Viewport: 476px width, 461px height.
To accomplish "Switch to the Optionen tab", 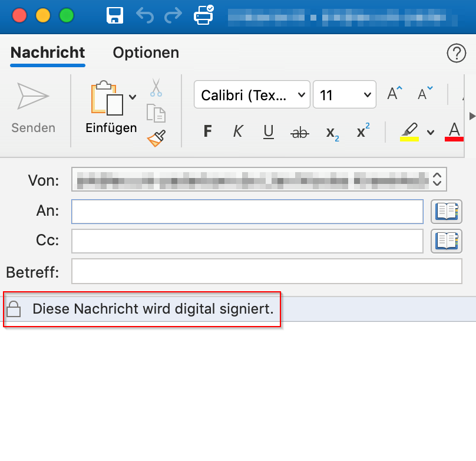I will (x=146, y=52).
